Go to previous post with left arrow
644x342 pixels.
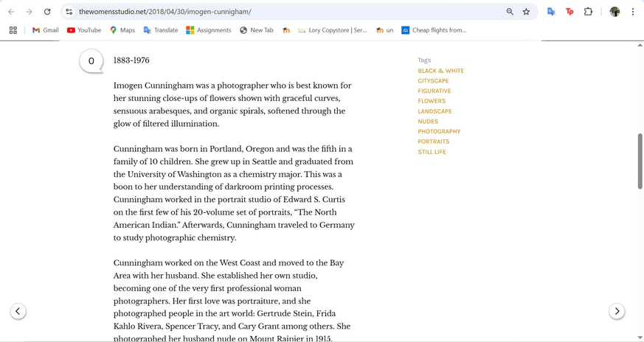pos(18,311)
